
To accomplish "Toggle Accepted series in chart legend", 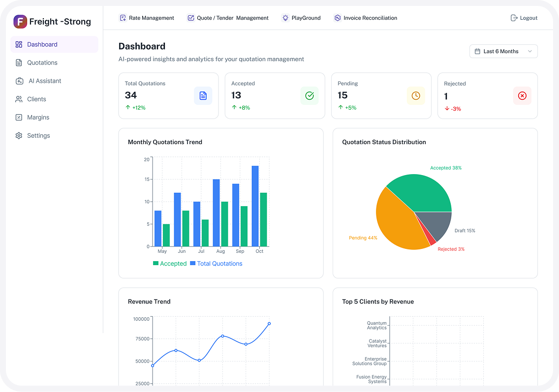I will click(170, 264).
